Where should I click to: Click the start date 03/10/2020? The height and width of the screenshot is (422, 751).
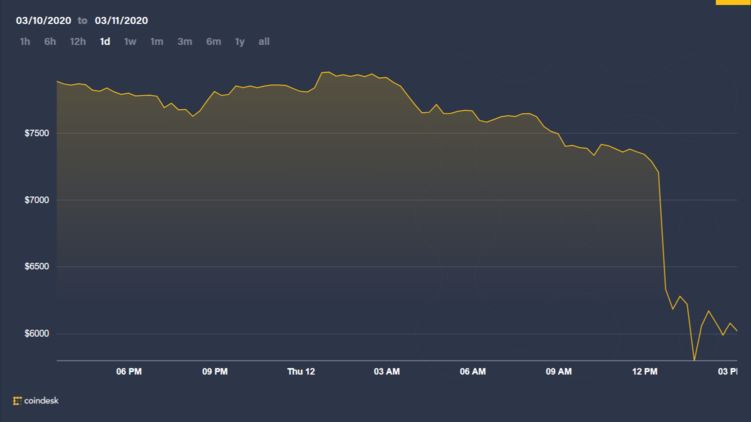pos(41,17)
